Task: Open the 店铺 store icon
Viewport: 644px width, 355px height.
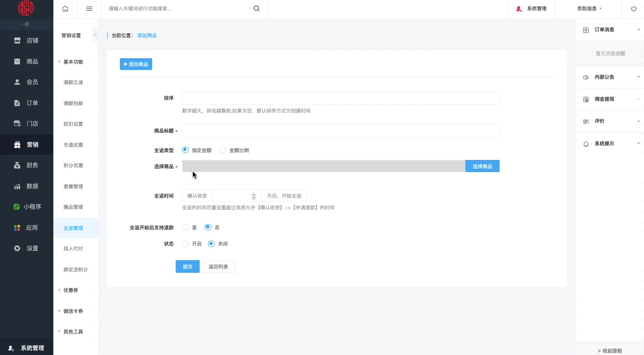Action: [x=17, y=41]
